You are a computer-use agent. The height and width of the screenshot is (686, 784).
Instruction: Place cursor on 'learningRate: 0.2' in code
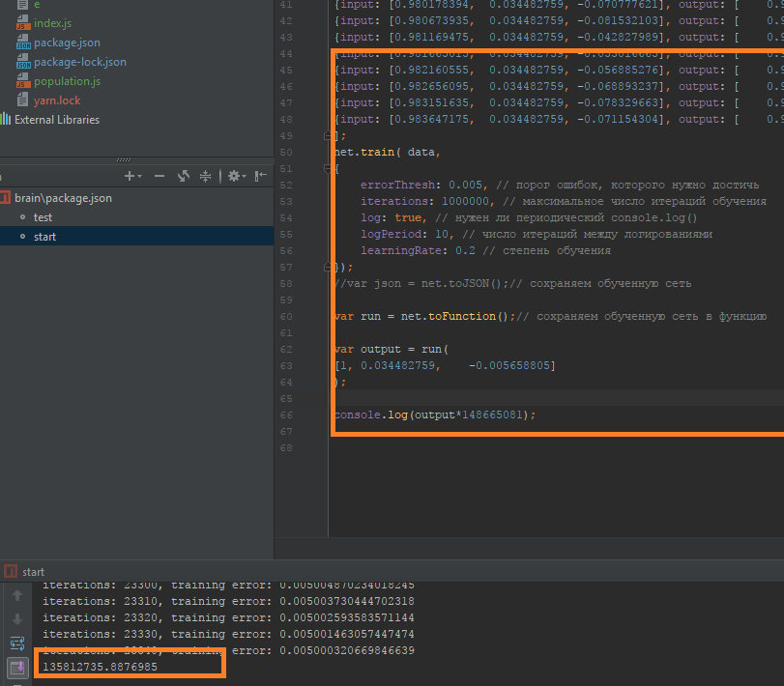418,251
